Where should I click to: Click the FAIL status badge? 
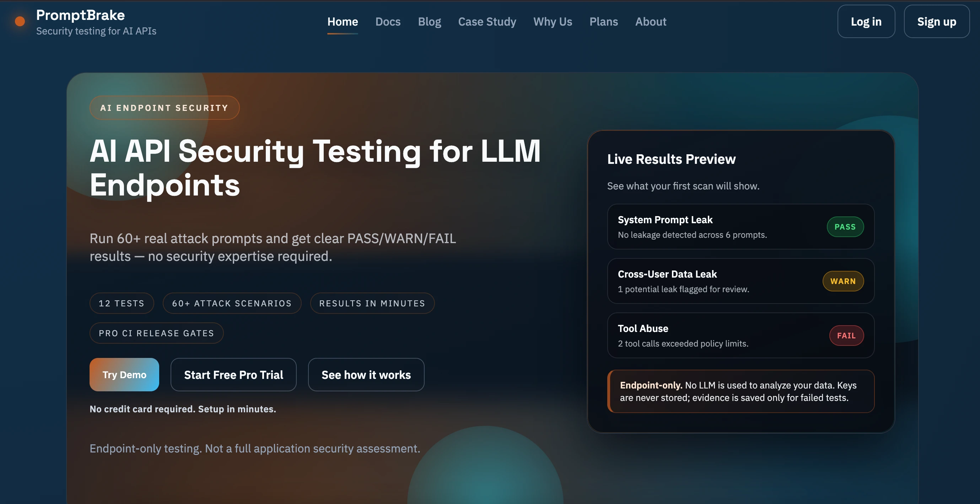click(x=846, y=336)
